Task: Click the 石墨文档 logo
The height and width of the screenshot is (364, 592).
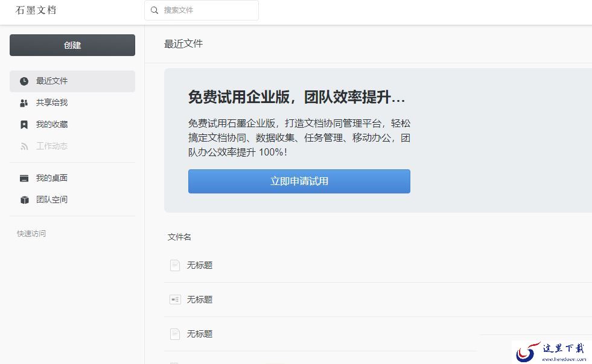Action: point(36,10)
